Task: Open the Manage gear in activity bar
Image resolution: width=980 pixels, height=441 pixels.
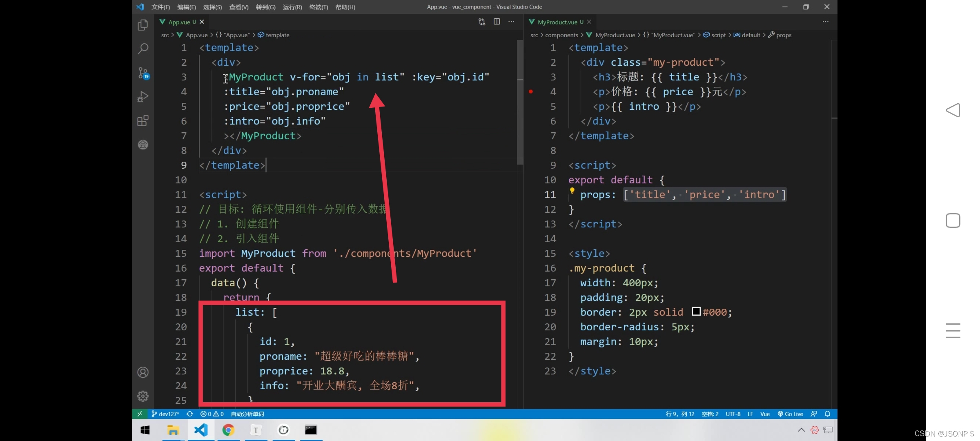Action: pos(143,396)
